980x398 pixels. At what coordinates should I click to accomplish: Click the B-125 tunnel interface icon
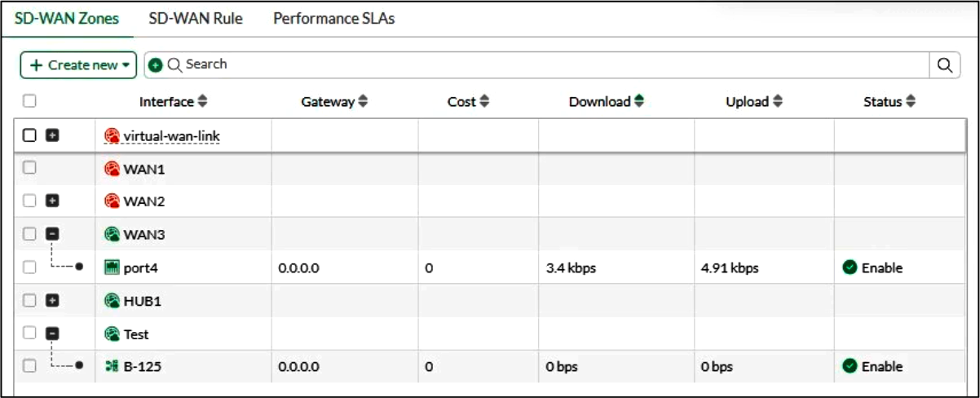tap(113, 367)
